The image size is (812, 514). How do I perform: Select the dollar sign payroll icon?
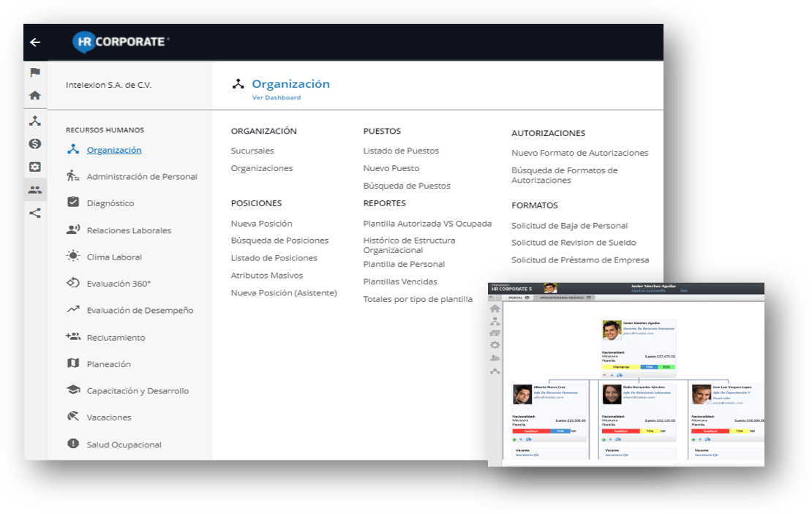pyautogui.click(x=35, y=144)
